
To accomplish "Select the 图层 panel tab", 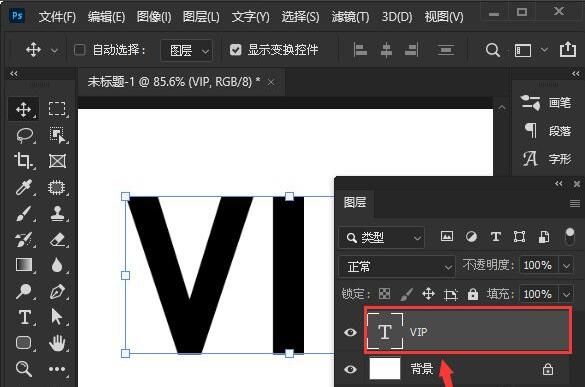I will pyautogui.click(x=355, y=202).
